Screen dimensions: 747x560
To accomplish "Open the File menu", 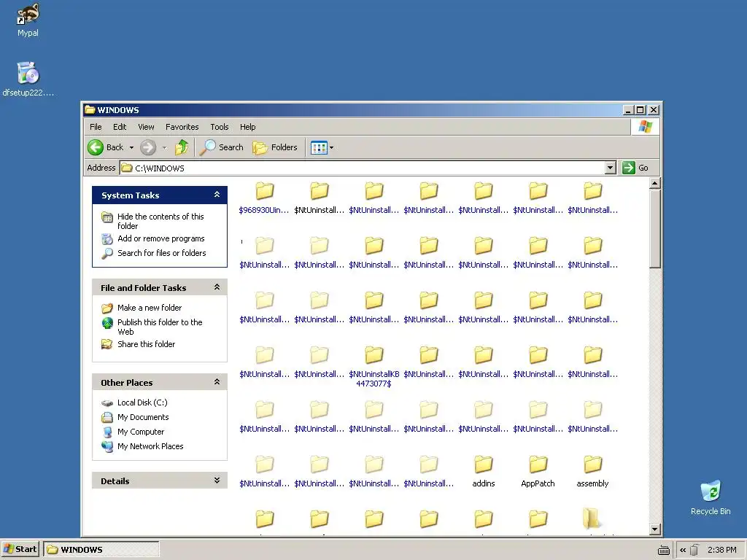I will (96, 127).
